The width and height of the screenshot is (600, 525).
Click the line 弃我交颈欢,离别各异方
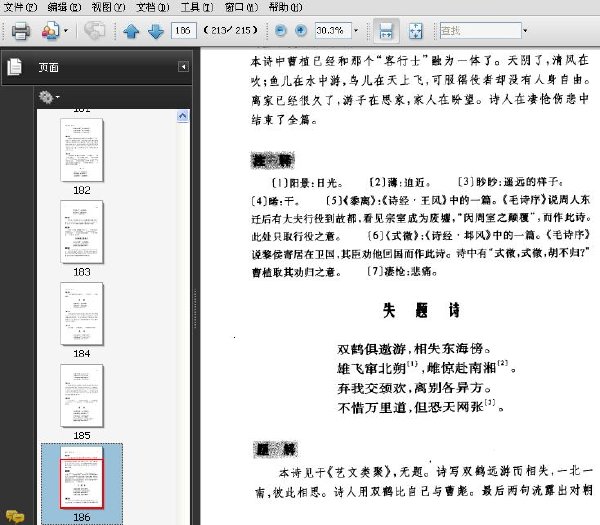click(414, 388)
